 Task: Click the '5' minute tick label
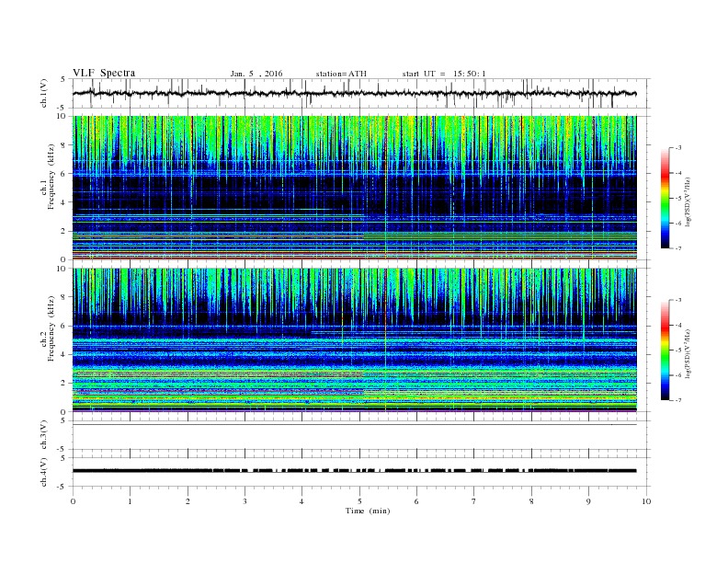coord(359,501)
